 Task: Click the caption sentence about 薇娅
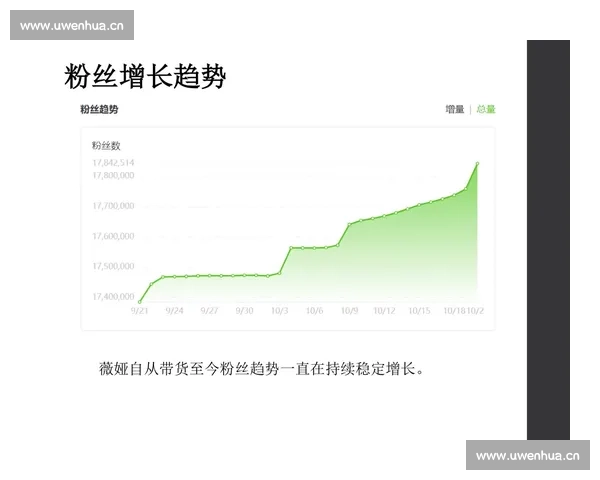point(261,369)
